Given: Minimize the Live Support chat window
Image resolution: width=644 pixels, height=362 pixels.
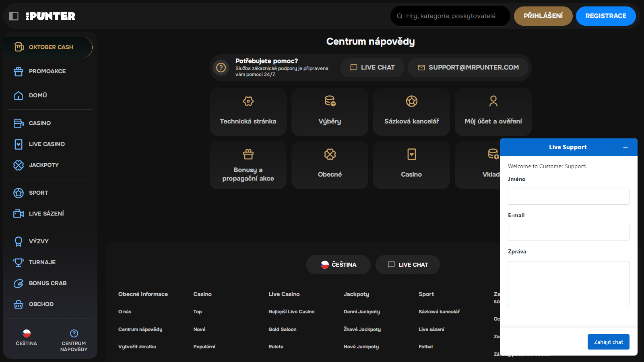Looking at the screenshot, I should point(625,147).
